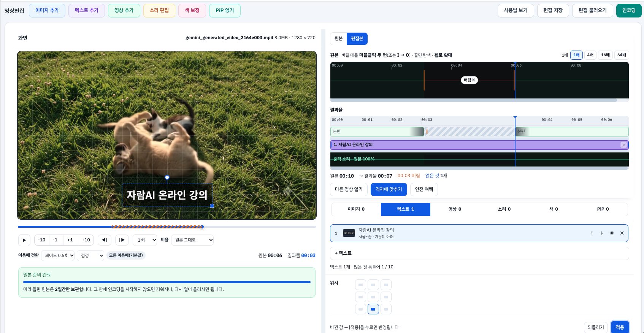Move the text item up with the ↑ arrow
Viewport: 644px width, 333px height.
592,233
